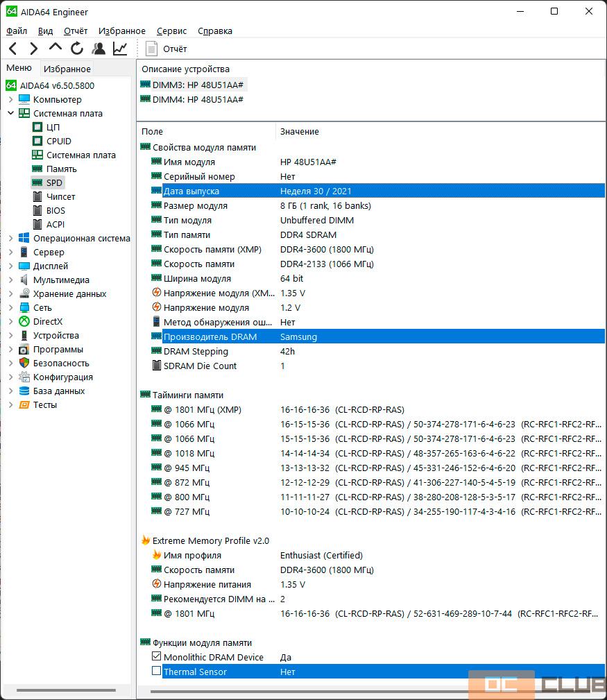Click the up-level arrow toolbar icon
Screen dimensions: 607x700
[x=55, y=47]
